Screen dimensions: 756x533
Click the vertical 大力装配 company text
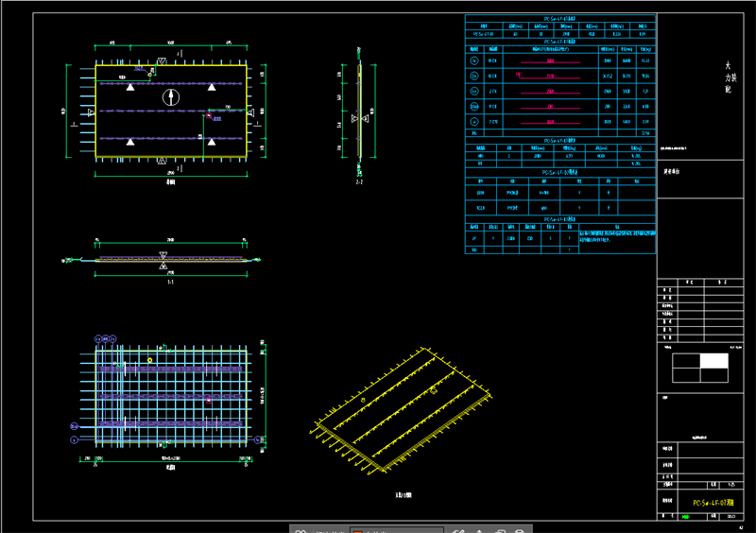point(729,77)
